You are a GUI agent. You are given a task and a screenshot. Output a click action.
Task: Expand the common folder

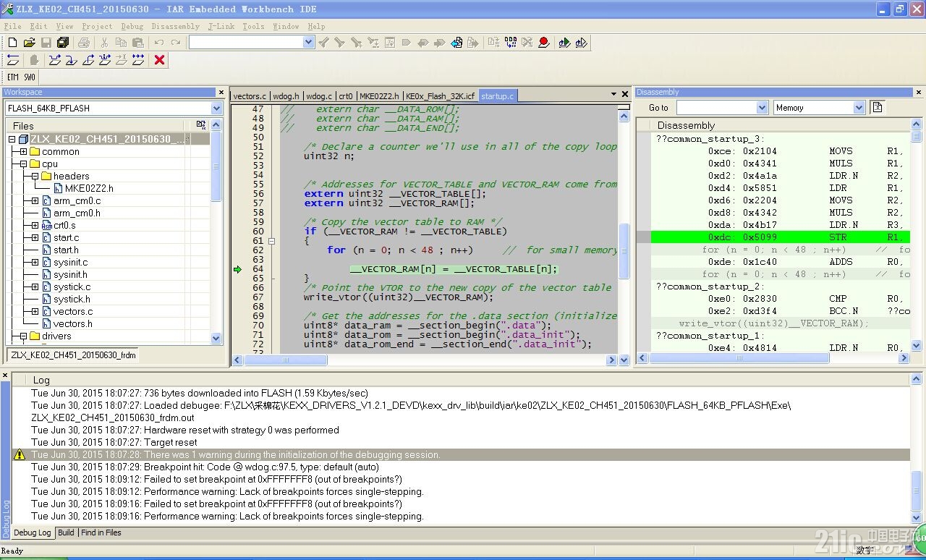[x=23, y=152]
